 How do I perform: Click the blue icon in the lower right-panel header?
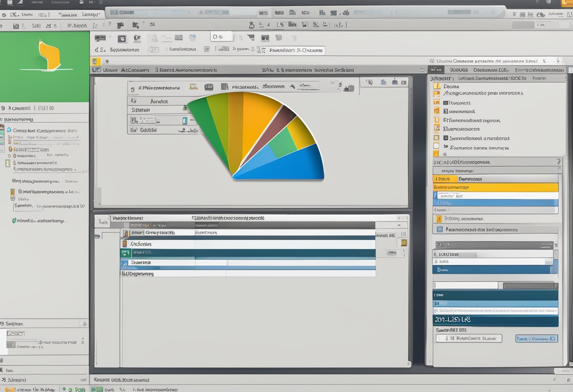click(x=440, y=229)
